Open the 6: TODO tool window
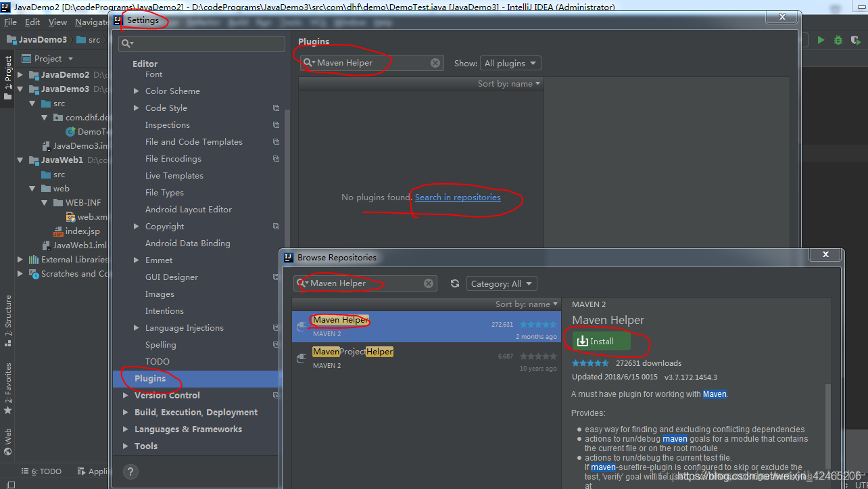Image resolution: width=868 pixels, height=489 pixels. pos(41,471)
